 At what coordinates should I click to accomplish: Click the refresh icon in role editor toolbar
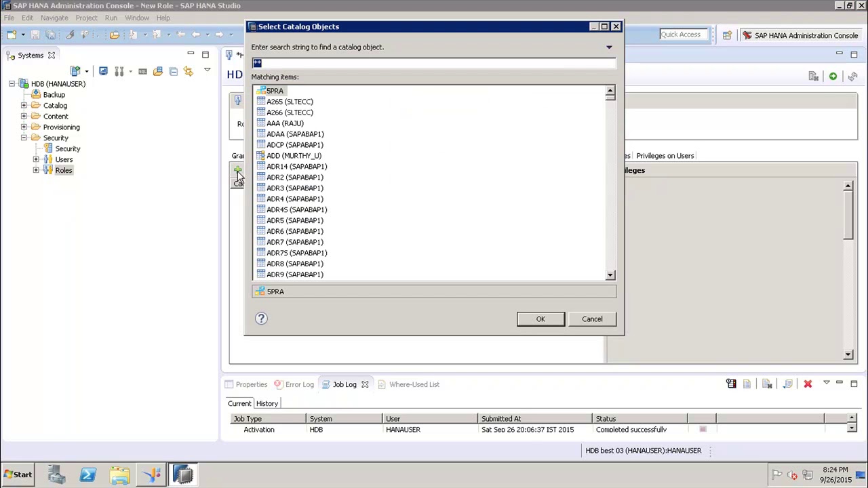point(852,77)
